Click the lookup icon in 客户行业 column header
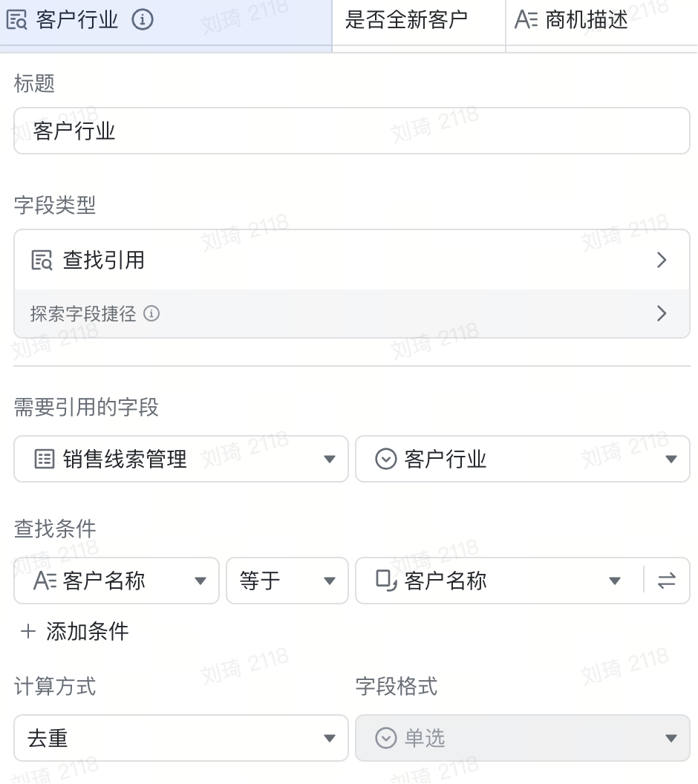698x784 pixels. [x=16, y=20]
